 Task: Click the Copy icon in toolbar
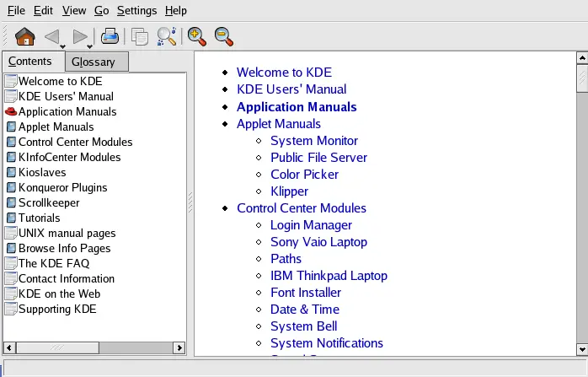click(140, 36)
